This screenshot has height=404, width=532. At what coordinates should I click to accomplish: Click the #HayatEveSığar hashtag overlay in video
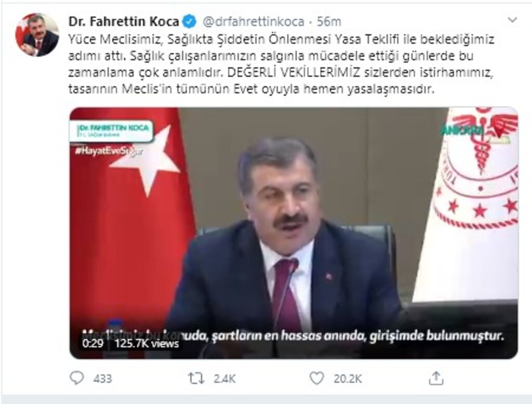click(x=109, y=151)
